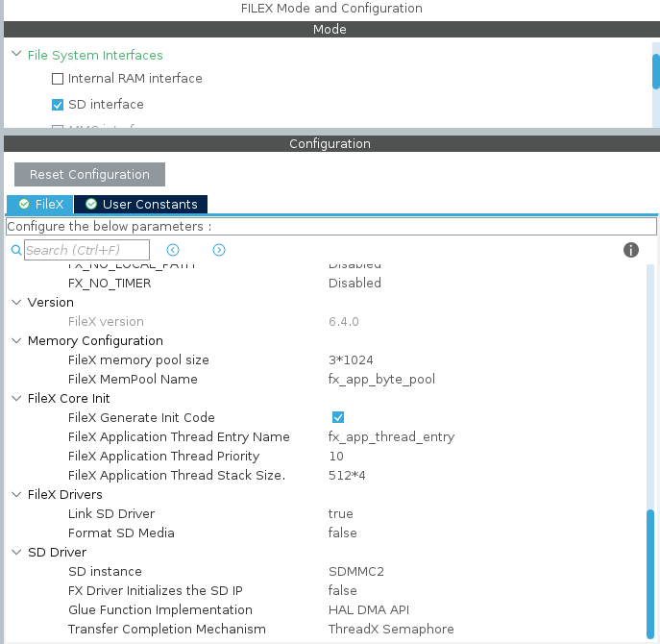This screenshot has height=644, width=660.
Task: Select the Link SD Driver label
Action: coord(111,514)
